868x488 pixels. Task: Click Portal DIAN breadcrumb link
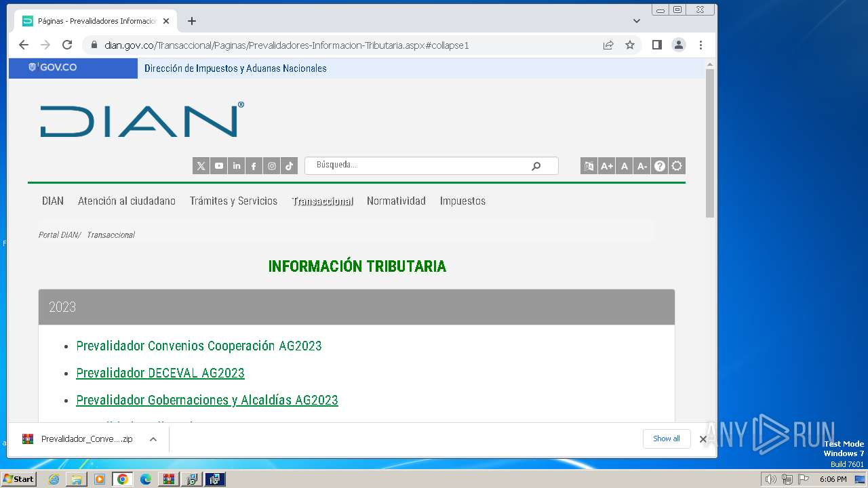point(58,235)
